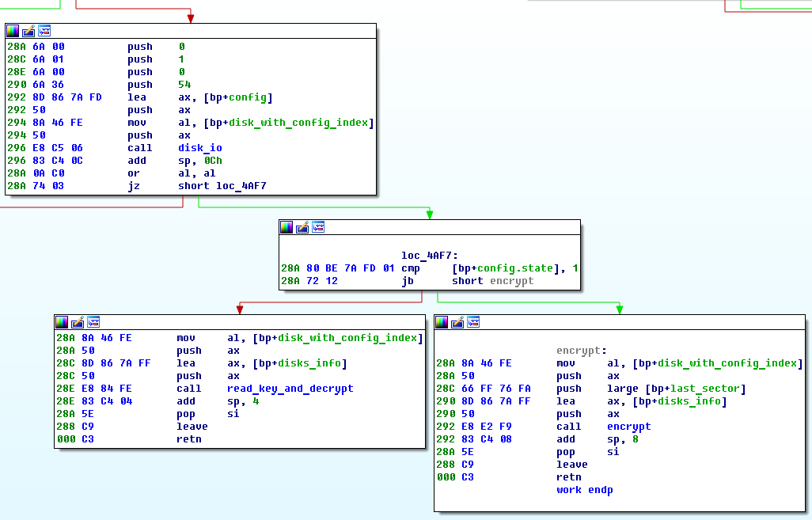Click last_sector variable in push large
Viewport: 812px width, 520px height.
tap(705, 389)
